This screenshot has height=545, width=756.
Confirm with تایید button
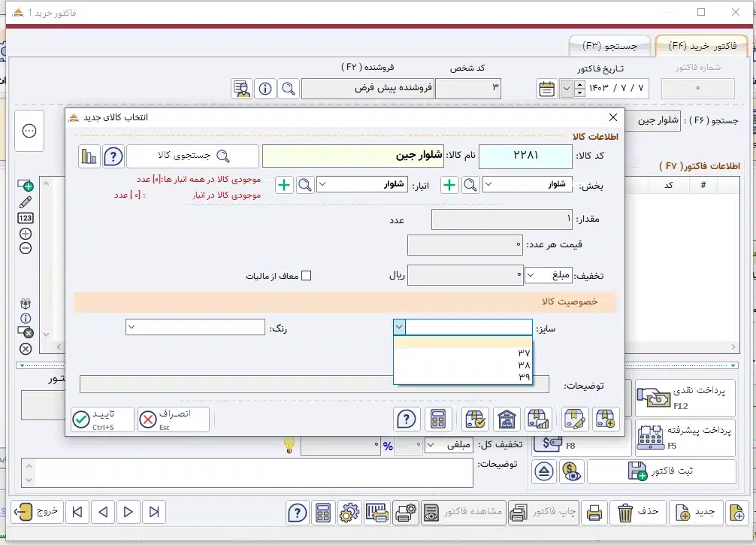[x=102, y=419]
